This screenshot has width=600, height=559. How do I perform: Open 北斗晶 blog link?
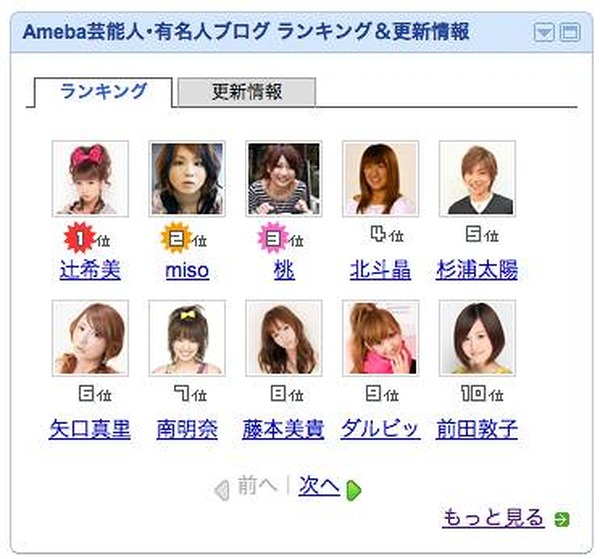point(380,269)
